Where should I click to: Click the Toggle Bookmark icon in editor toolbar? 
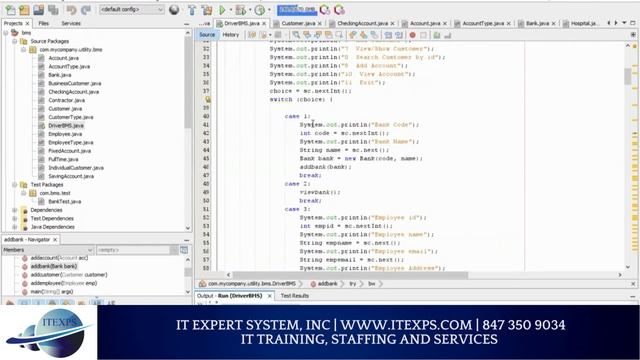[374, 35]
